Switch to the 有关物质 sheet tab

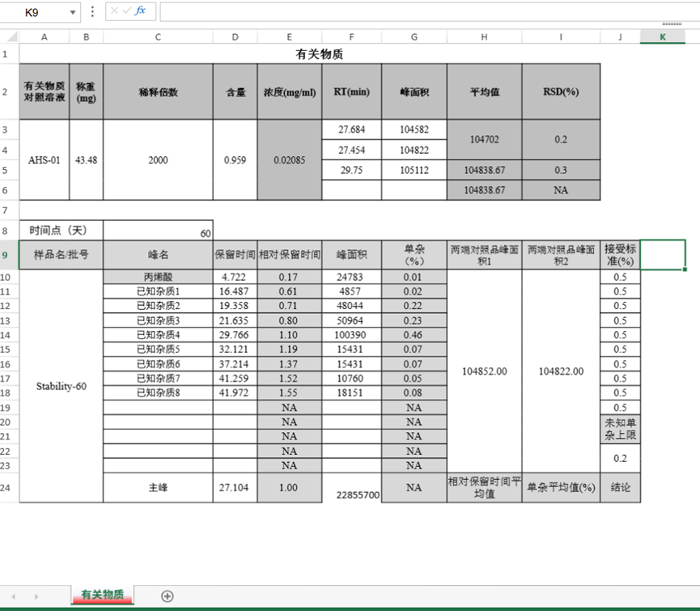102,596
